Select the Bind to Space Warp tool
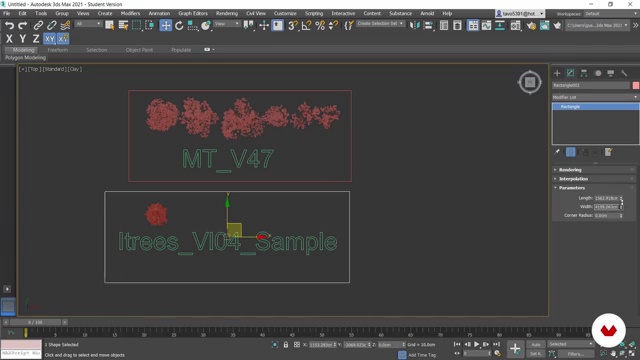This screenshot has width=640, height=360. (65, 25)
